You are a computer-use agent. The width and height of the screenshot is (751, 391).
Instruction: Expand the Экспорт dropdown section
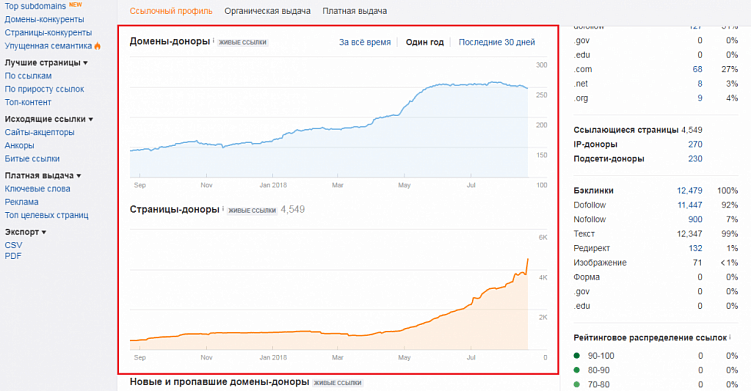[26, 232]
